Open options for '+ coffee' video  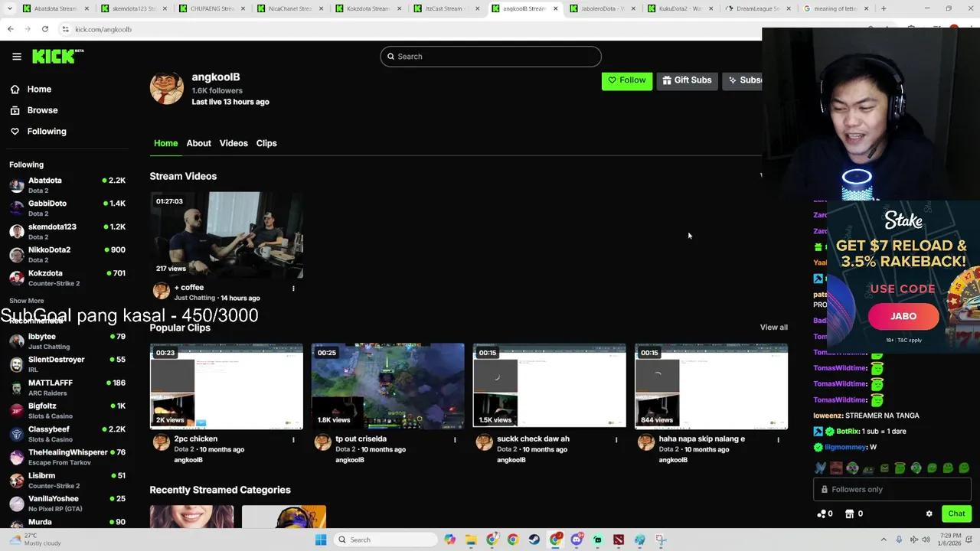293,289
